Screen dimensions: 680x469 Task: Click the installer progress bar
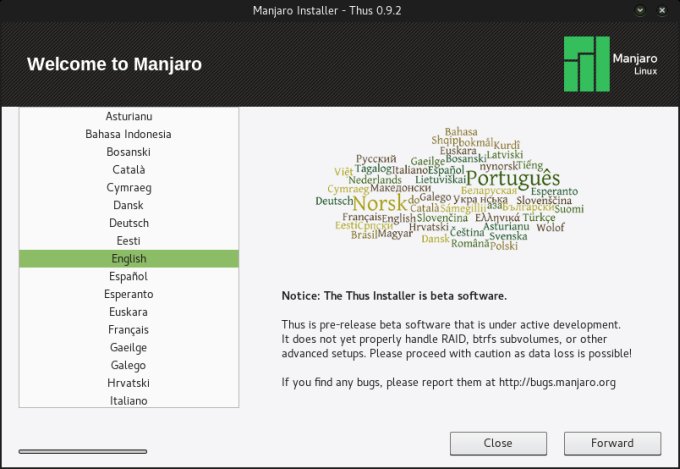pyautogui.click(x=83, y=452)
